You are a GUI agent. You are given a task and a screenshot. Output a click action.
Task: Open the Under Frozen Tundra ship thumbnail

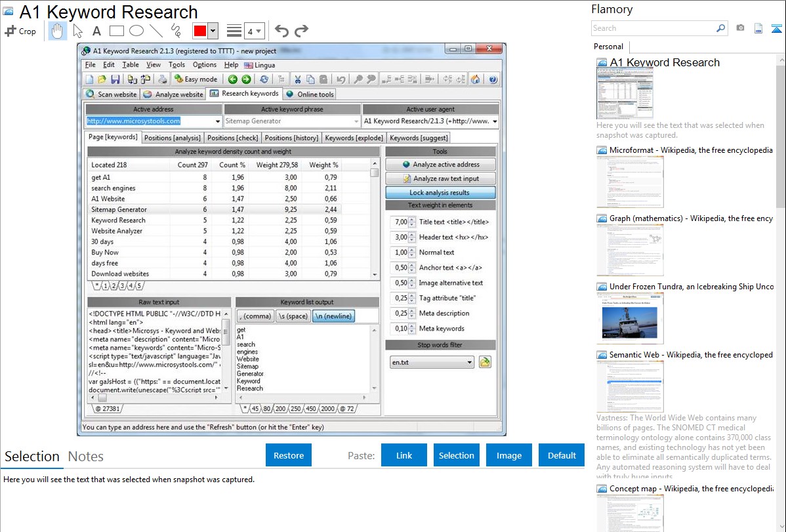(x=630, y=318)
